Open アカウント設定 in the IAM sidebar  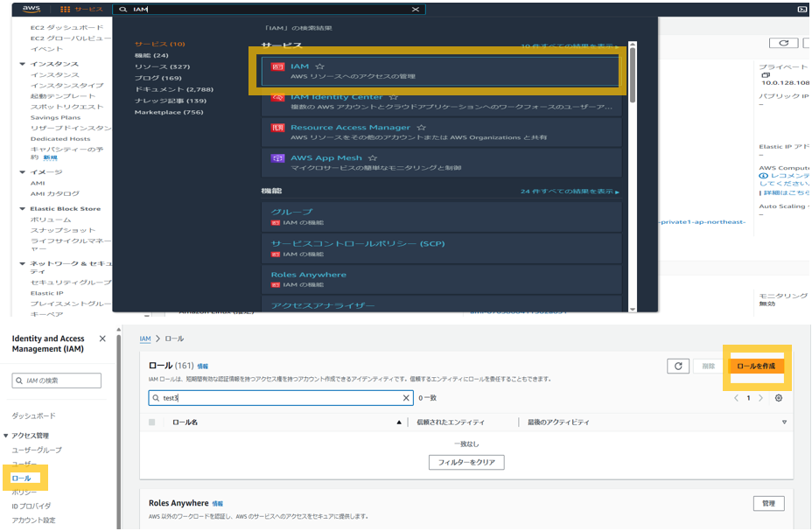33,521
